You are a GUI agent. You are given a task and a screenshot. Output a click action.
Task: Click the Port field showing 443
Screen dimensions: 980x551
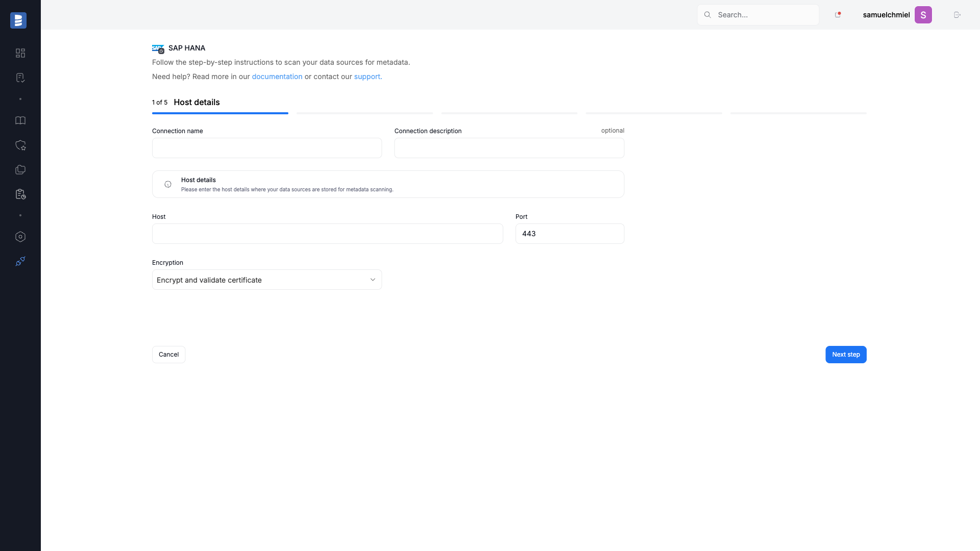point(570,234)
